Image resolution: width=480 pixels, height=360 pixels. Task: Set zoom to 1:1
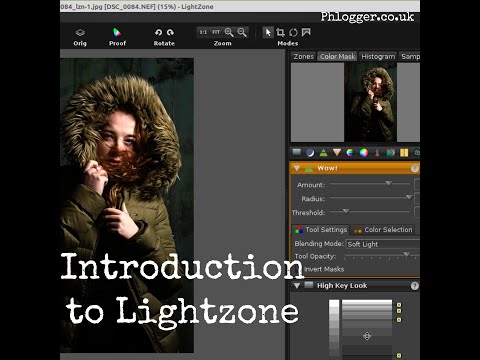click(x=203, y=32)
